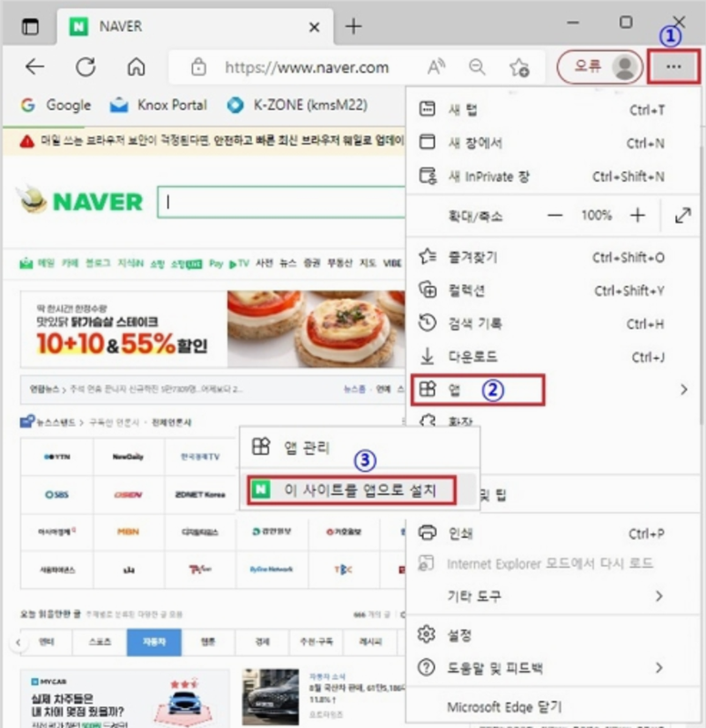Increase zoom with plus button
Viewport: 706px width, 728px height.
[x=638, y=216]
